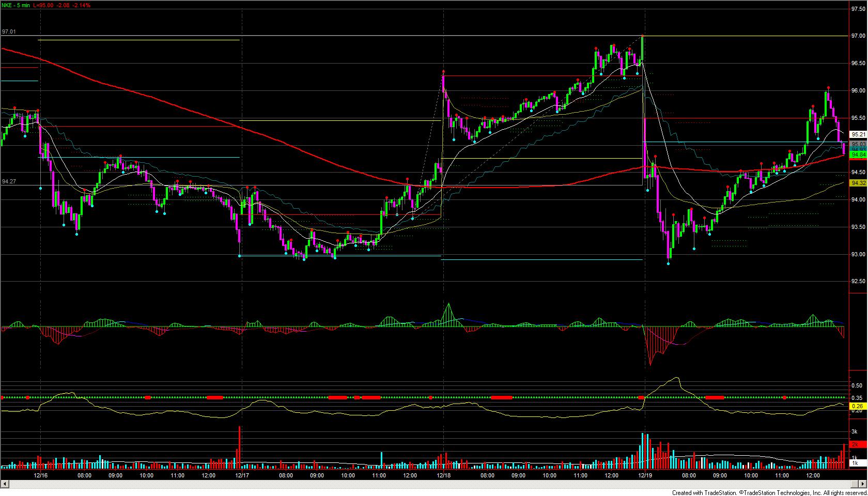Click the 12/16 date label
The image size is (868, 496).
tap(41, 475)
